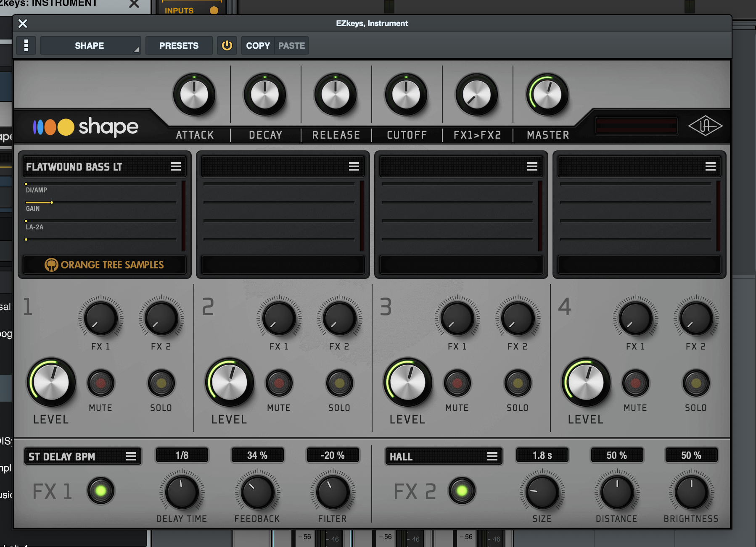Click the 50 % distance value field
This screenshot has width=756, height=547.
pos(617,455)
